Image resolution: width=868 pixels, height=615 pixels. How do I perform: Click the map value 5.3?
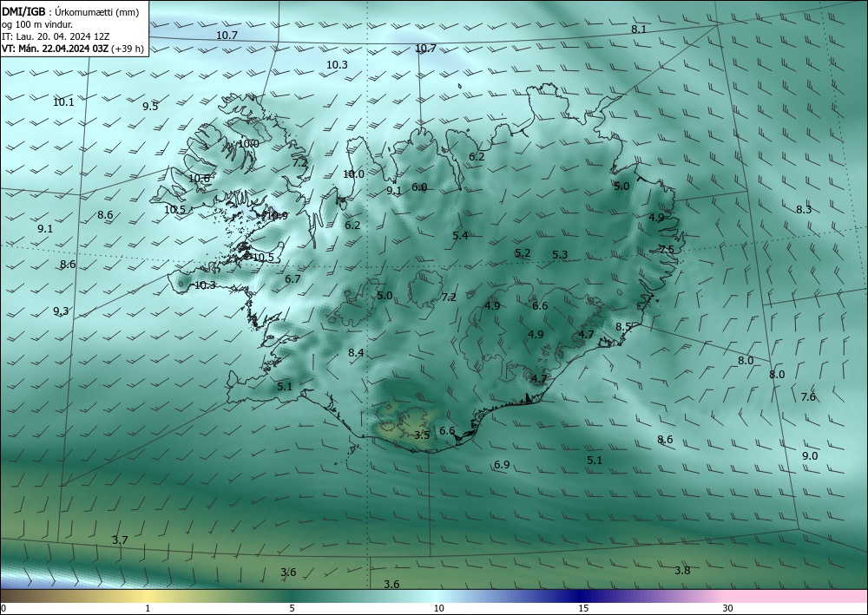560,254
